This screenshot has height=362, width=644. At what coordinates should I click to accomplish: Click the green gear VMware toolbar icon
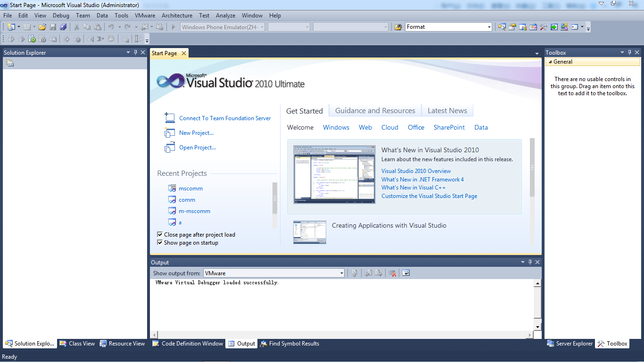[32, 39]
